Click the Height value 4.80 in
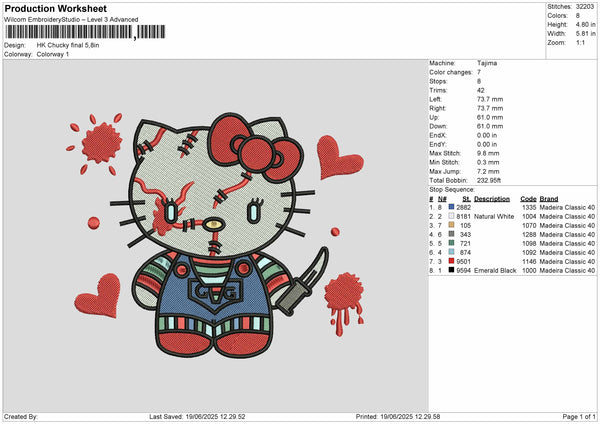600x424 pixels. pos(585,24)
